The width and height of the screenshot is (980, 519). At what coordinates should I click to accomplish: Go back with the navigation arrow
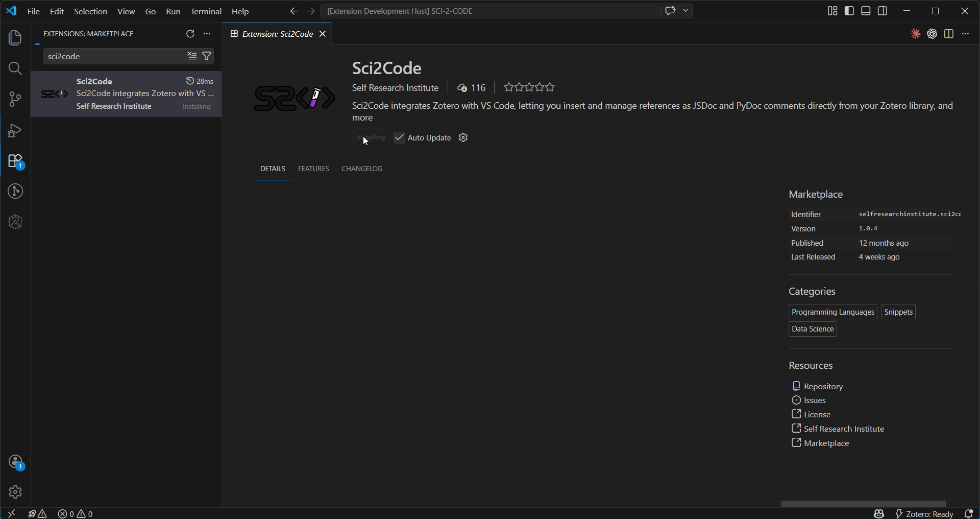(294, 11)
